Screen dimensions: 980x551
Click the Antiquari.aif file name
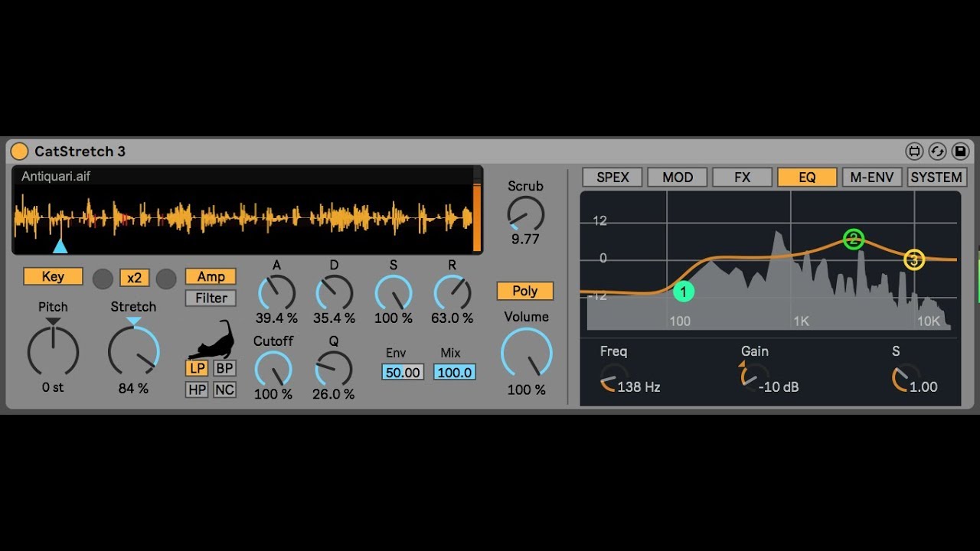coord(56,177)
